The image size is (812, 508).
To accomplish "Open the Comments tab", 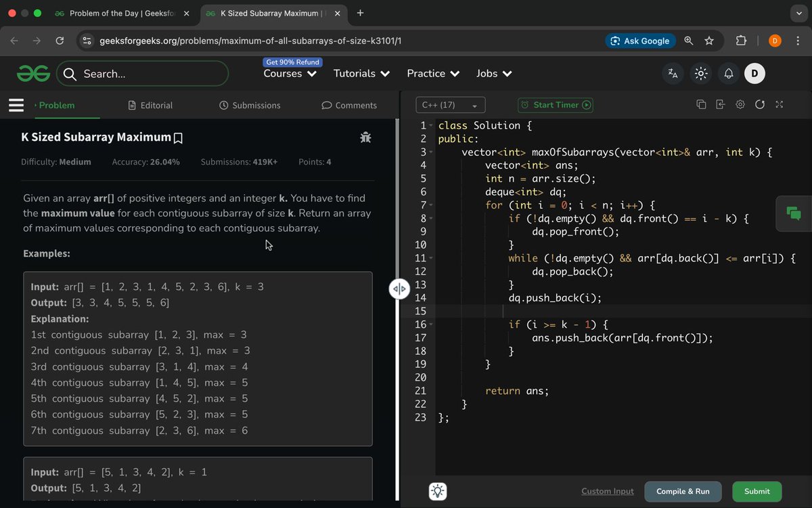I will pos(349,105).
